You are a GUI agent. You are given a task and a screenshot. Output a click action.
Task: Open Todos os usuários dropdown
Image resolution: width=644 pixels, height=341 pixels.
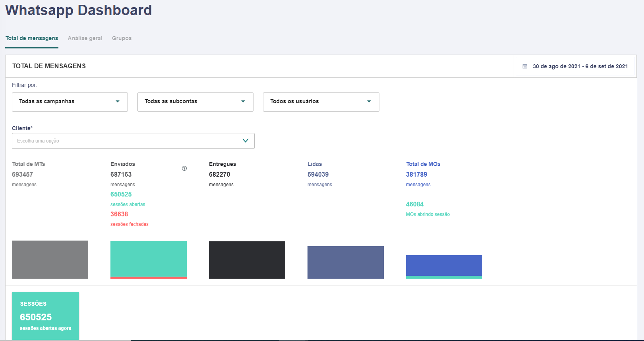[321, 102]
